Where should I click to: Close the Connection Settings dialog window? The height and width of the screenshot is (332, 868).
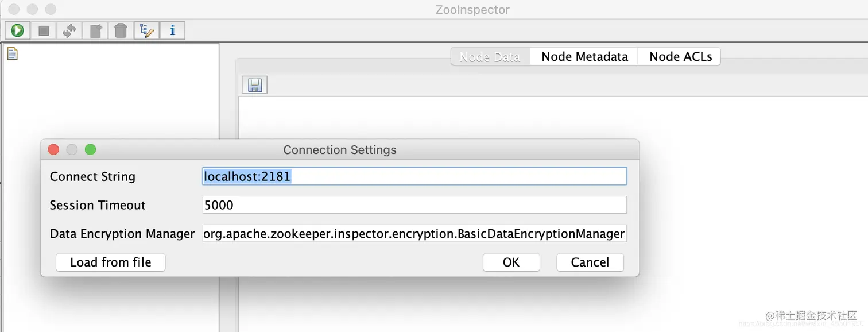coord(53,150)
